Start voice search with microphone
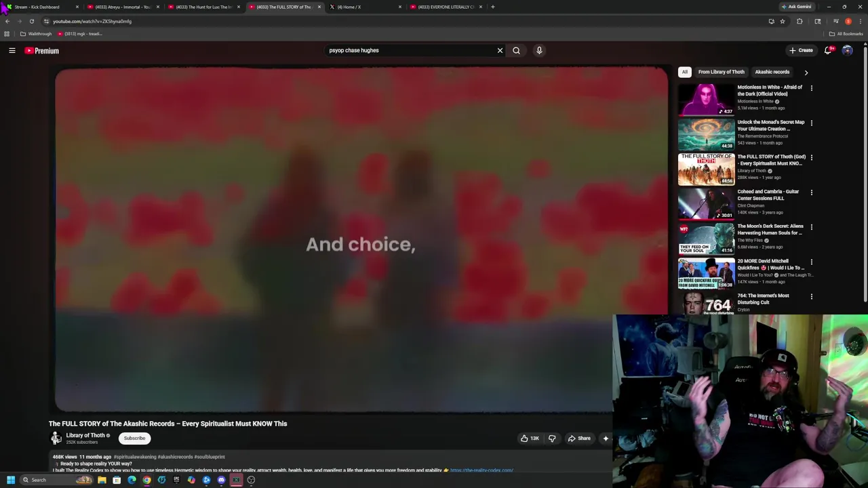868x488 pixels. [539, 50]
